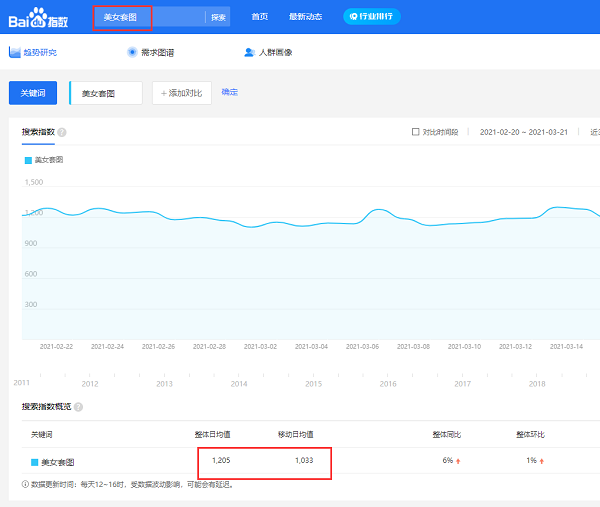Toggle the 美女套图 chart legend swatch
Image resolution: width=600 pixels, height=507 pixels.
click(28, 160)
